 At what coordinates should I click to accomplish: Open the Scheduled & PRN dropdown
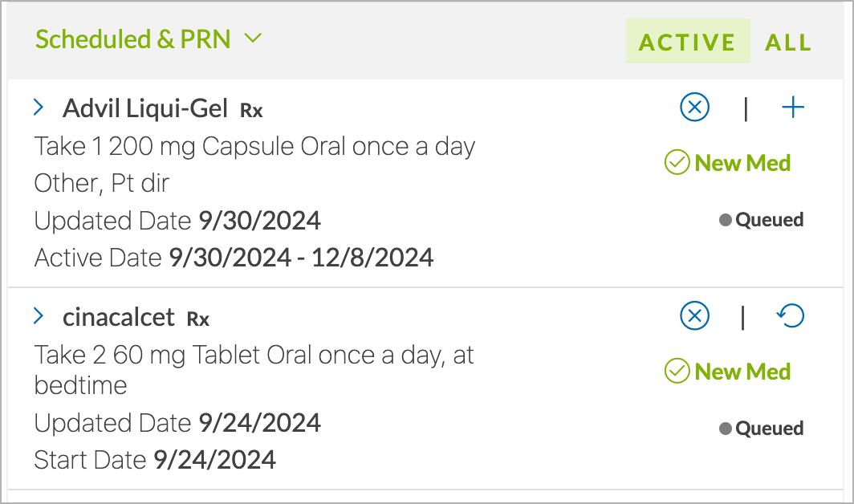coord(148,39)
